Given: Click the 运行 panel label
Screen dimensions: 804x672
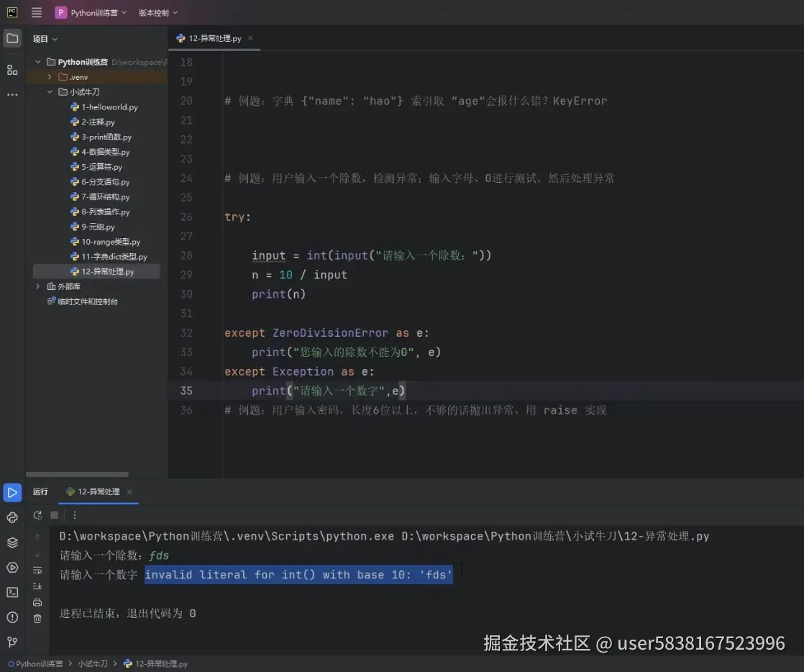Looking at the screenshot, I should (x=40, y=491).
